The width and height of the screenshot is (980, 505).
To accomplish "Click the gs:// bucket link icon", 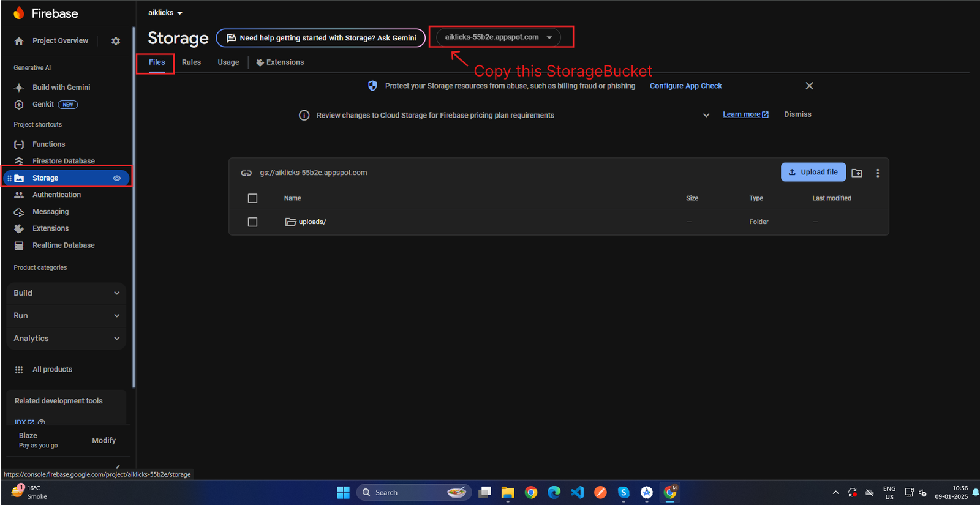I will point(246,173).
